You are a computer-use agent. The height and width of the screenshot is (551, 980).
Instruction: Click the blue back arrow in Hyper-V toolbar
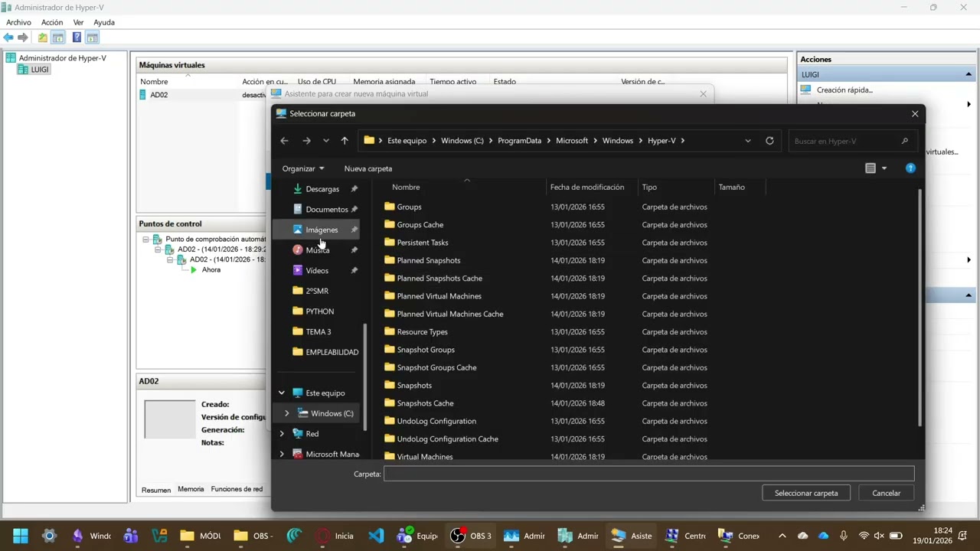(x=8, y=37)
